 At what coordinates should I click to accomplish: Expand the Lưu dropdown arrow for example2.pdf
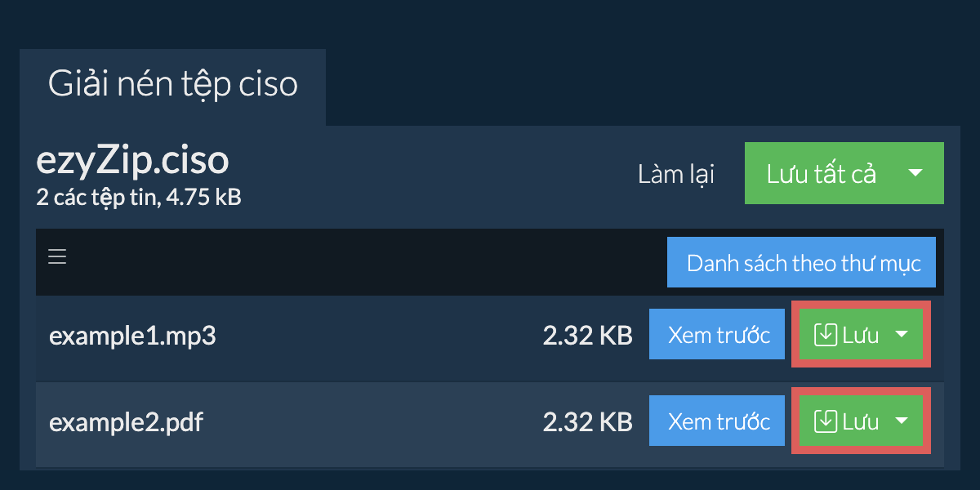902,421
